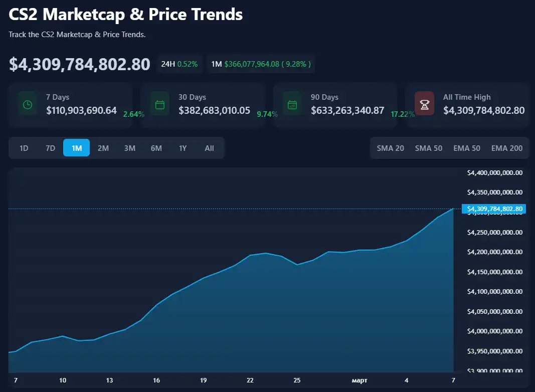
Task: Enable the EMA 50 indicator
Action: click(x=467, y=148)
